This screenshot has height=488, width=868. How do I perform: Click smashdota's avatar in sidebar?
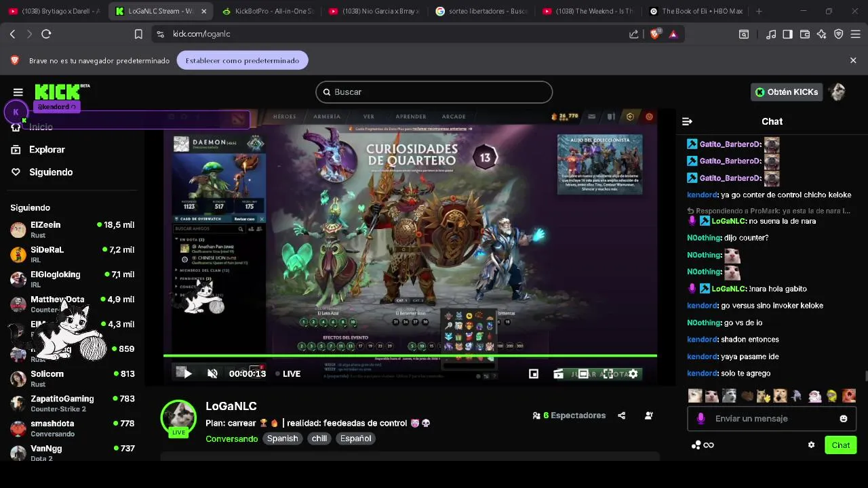click(18, 428)
